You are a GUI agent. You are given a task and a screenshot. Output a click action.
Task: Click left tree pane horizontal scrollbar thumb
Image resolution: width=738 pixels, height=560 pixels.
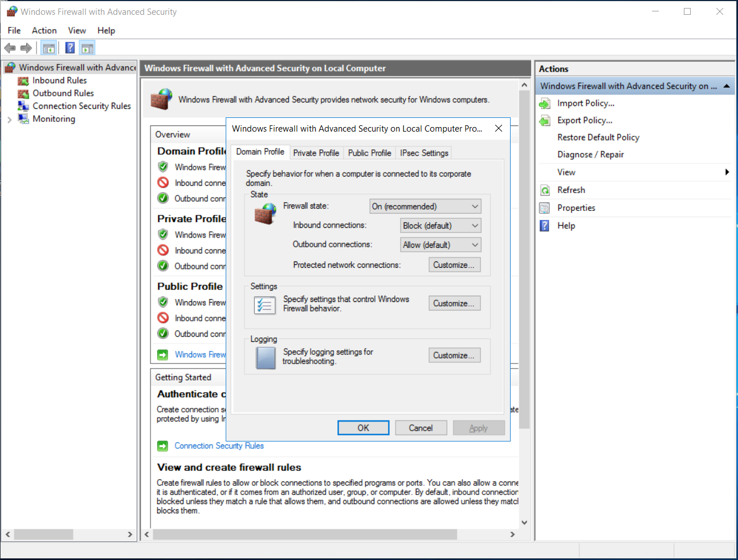pos(43,534)
